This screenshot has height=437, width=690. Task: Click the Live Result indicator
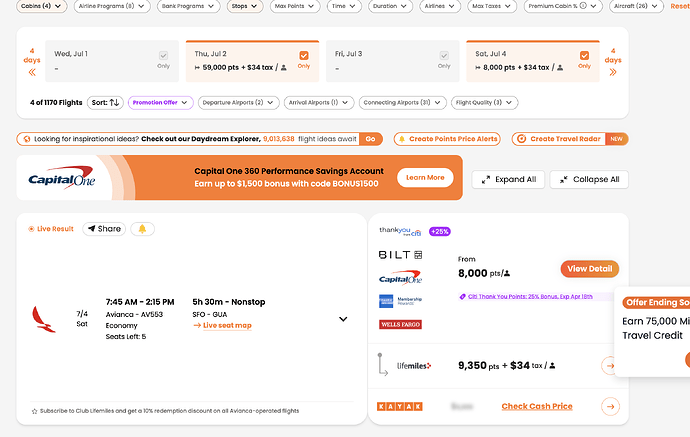[51, 229]
